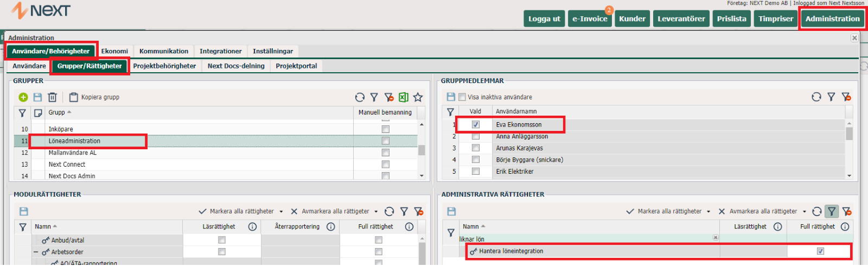Open the Inställningar tab
The image size is (868, 266).
pos(273,51)
